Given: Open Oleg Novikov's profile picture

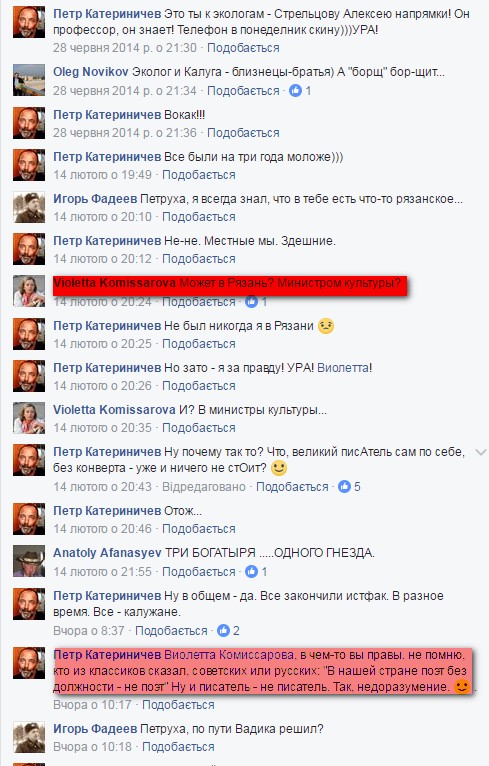Looking at the screenshot, I should [x=29, y=80].
